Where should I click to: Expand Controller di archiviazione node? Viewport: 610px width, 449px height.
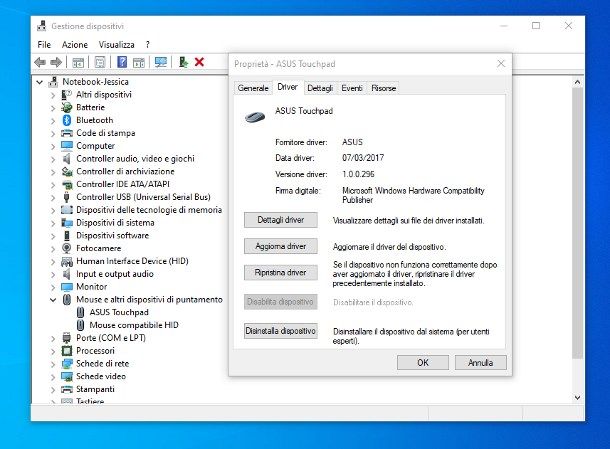pyautogui.click(x=53, y=172)
